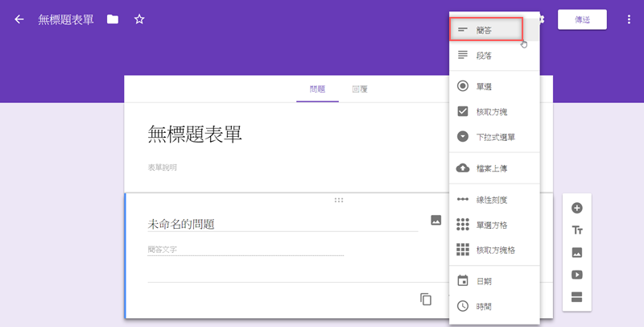Select 核取方塊 checkbox question type
This screenshot has width=644, height=327.
490,112
